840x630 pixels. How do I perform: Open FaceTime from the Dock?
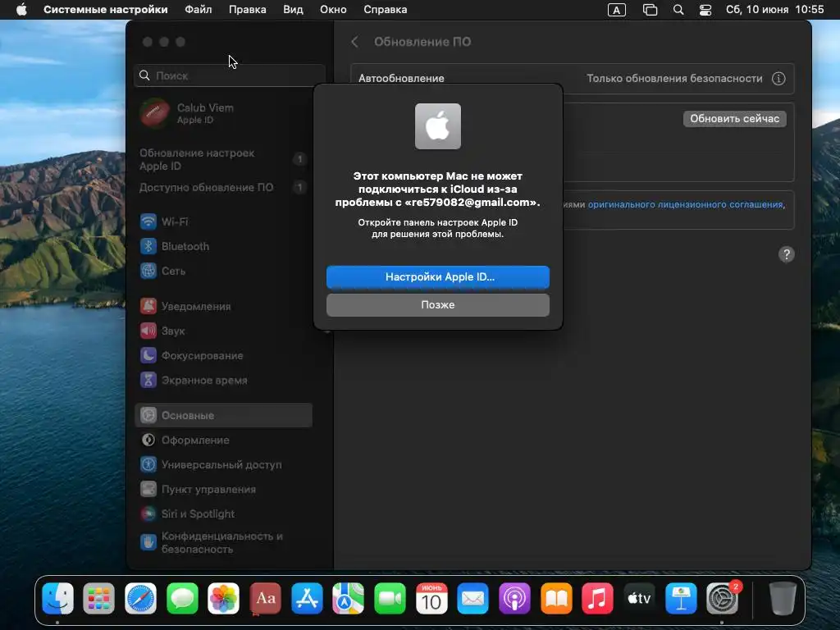coord(390,598)
